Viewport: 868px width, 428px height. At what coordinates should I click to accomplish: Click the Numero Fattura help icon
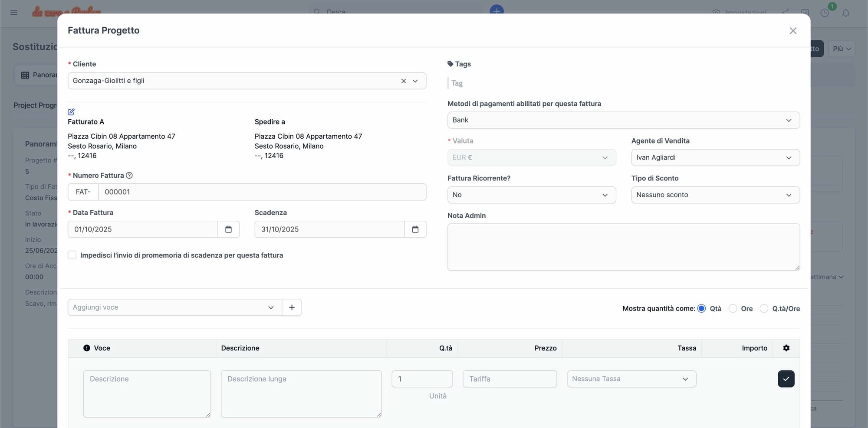coord(129,176)
